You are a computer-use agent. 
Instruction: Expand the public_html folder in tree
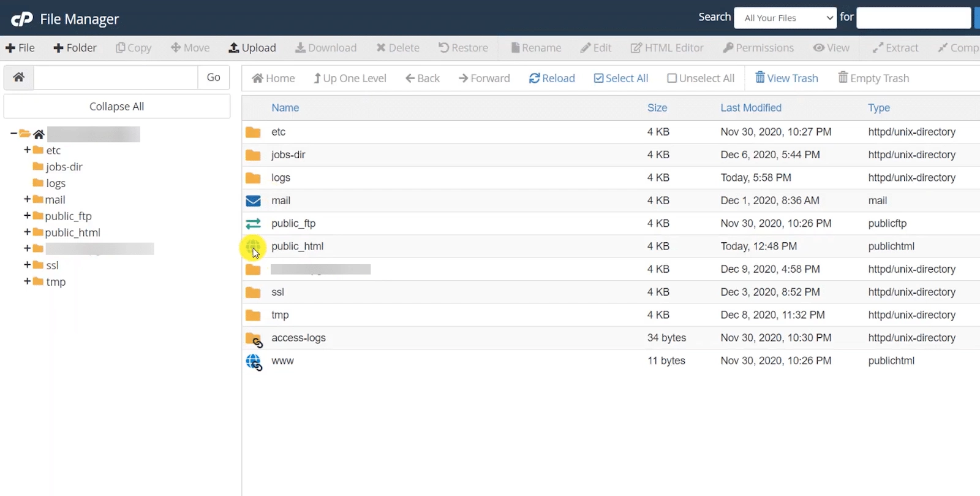[x=27, y=232]
